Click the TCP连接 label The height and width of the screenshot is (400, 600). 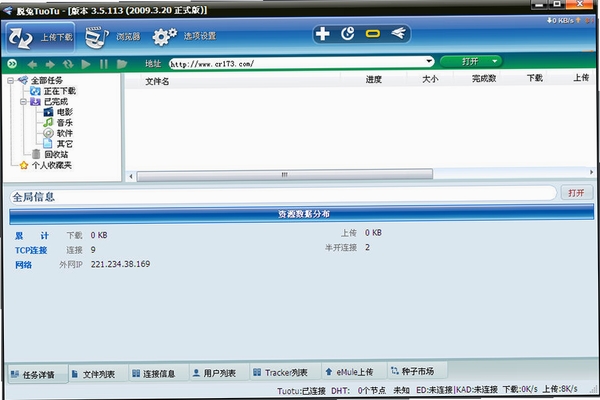pyautogui.click(x=31, y=250)
